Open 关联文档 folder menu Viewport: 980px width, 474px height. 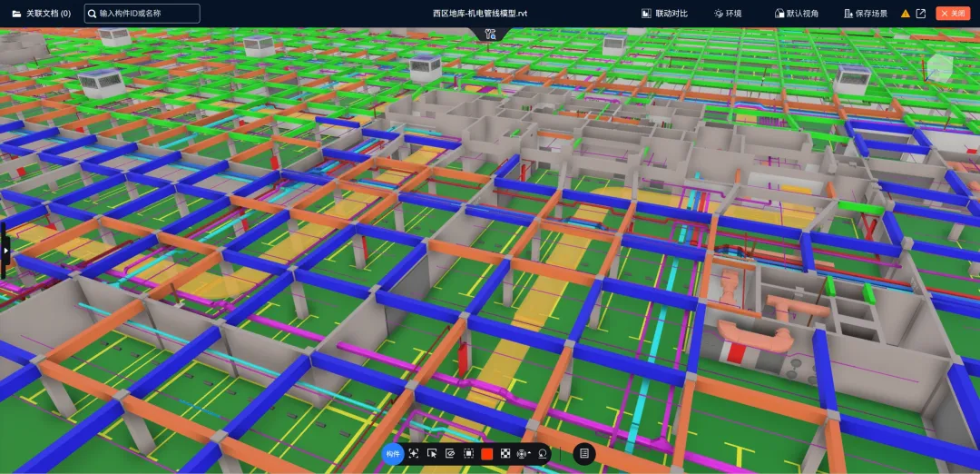pos(41,14)
